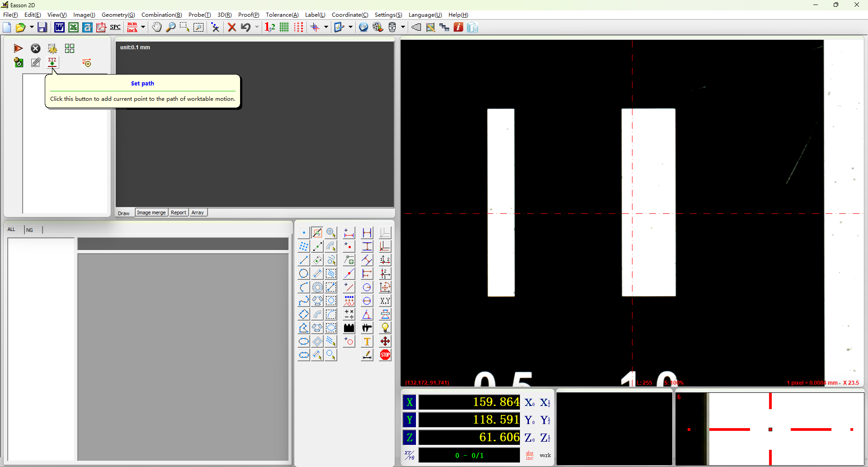Screen dimensions: 868x467
Task: Click the red X delete icon
Action: [x=232, y=28]
